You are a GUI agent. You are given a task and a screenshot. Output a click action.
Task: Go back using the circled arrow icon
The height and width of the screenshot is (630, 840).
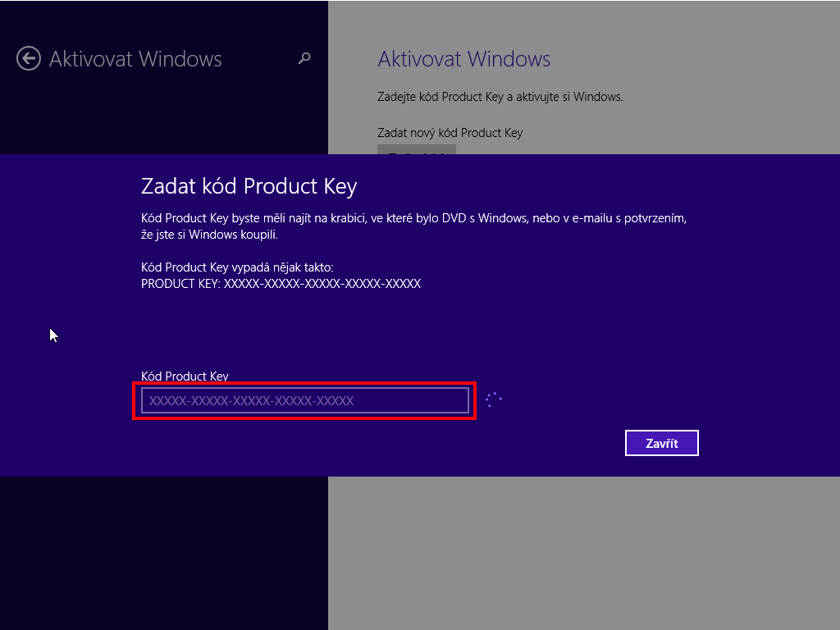pyautogui.click(x=29, y=58)
